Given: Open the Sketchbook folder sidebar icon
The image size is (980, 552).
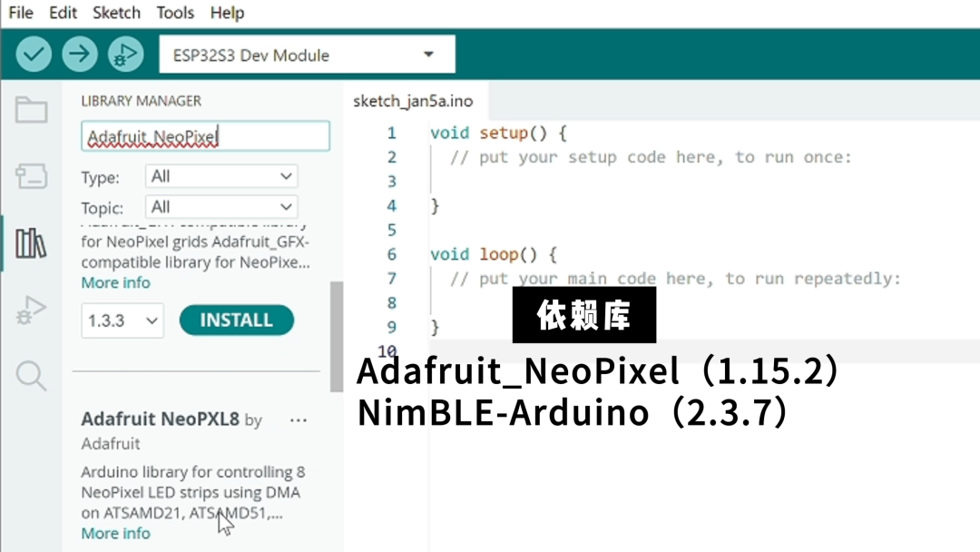Looking at the screenshot, I should pos(31,110).
